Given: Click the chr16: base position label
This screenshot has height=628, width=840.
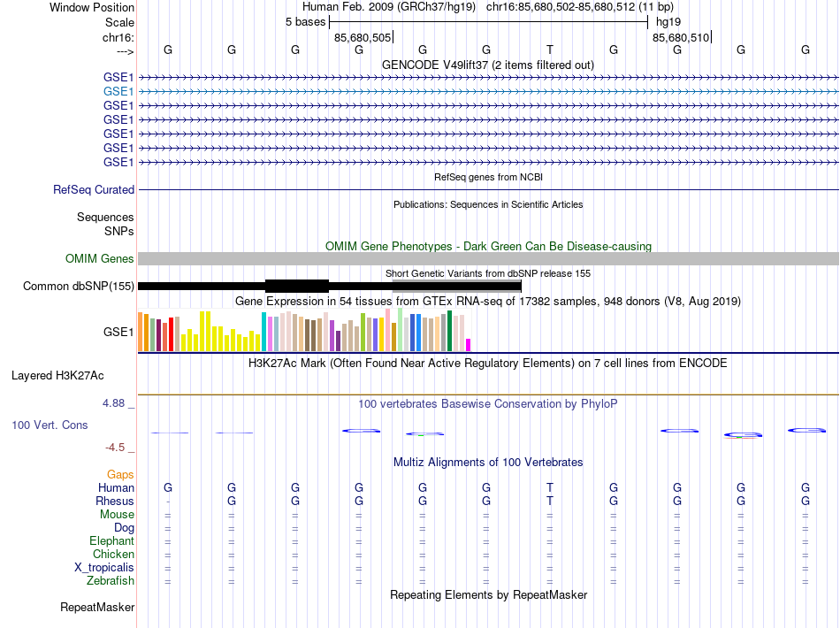Looking at the screenshot, I should pyautogui.click(x=118, y=37).
